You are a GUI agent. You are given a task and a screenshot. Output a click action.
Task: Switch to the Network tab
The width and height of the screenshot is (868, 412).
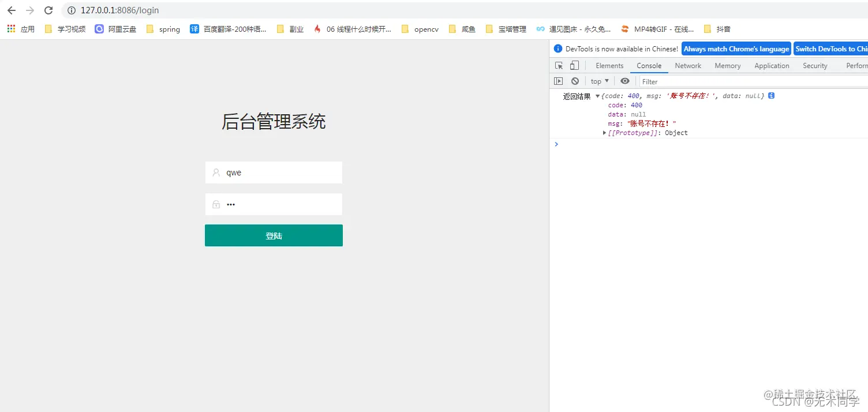click(687, 65)
